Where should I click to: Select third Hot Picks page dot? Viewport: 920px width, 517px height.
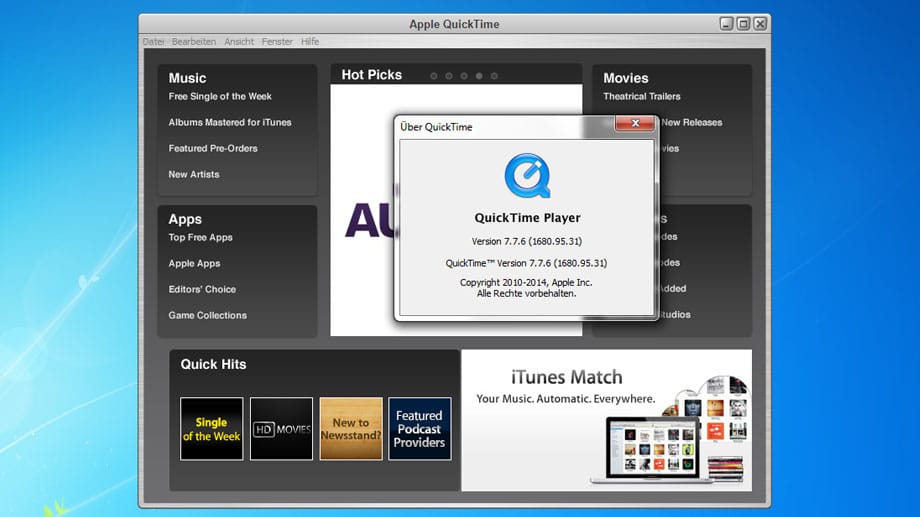coord(464,76)
